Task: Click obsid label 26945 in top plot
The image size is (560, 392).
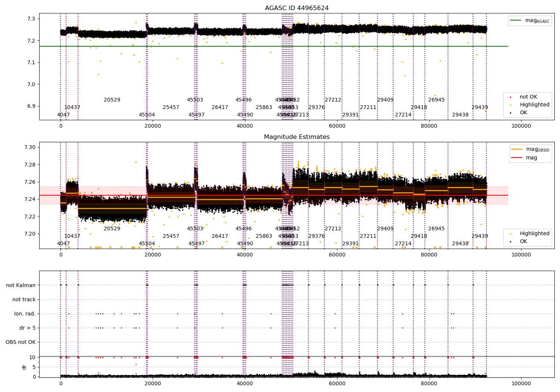Action: click(436, 100)
